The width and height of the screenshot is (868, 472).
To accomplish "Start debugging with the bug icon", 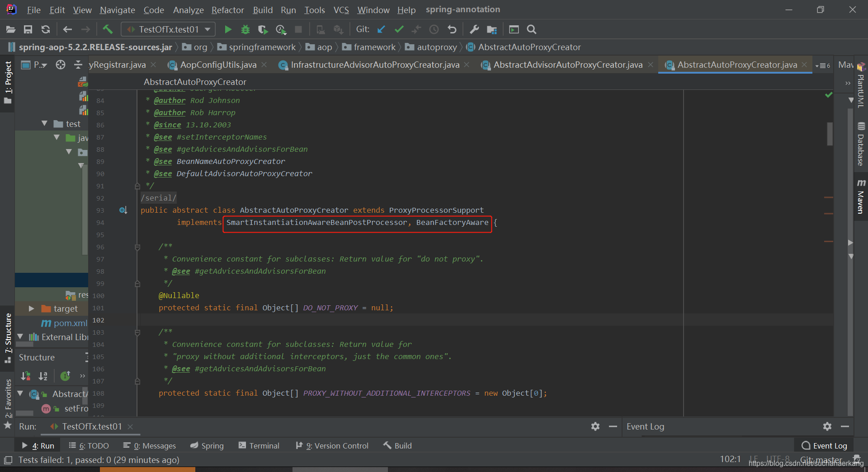I will pos(245,29).
